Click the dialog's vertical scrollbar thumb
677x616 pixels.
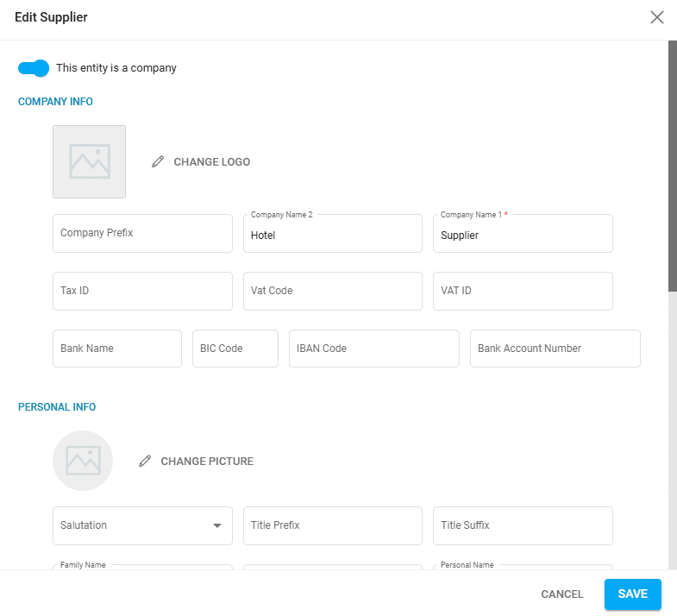[x=672, y=164]
